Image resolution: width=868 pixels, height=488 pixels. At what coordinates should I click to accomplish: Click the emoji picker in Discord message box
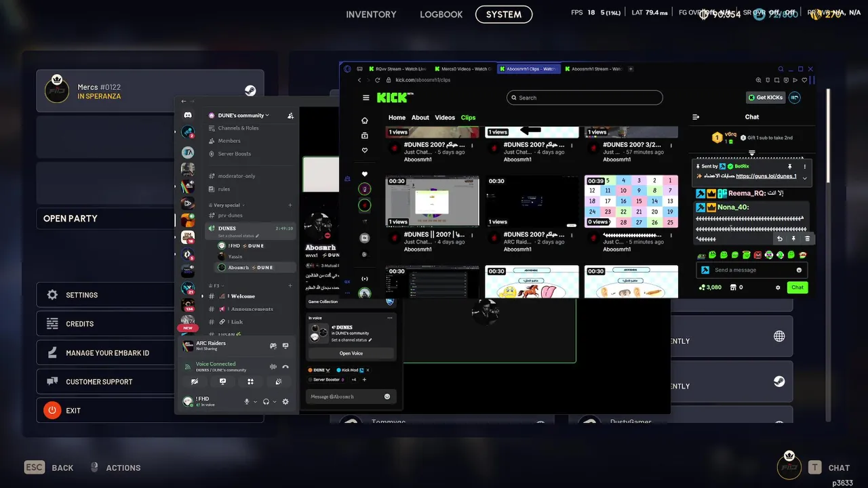pos(387,396)
